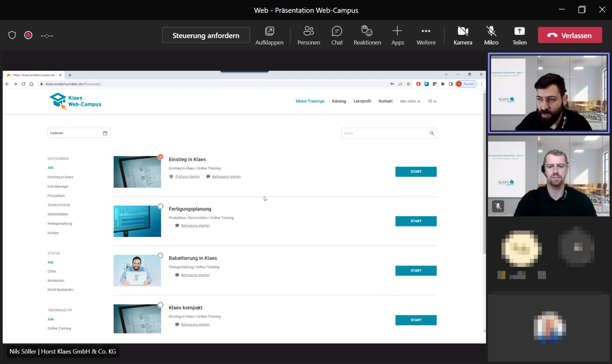Click the search magnifier icon
The image size is (612, 364).
pos(432,133)
